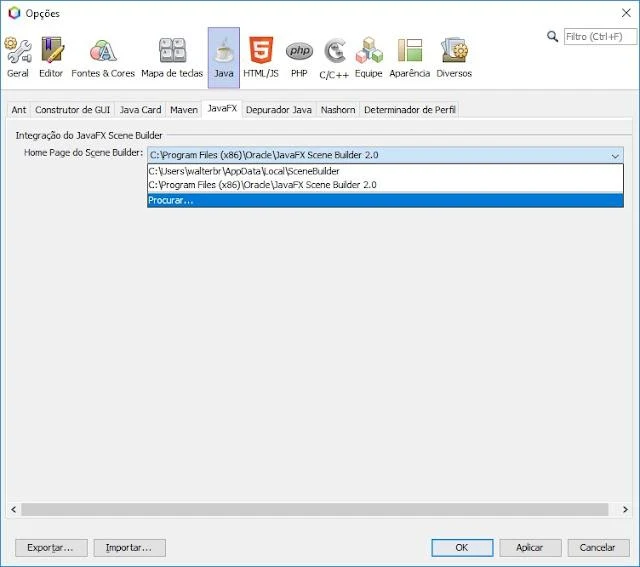Open the Geral options category

coord(18,58)
